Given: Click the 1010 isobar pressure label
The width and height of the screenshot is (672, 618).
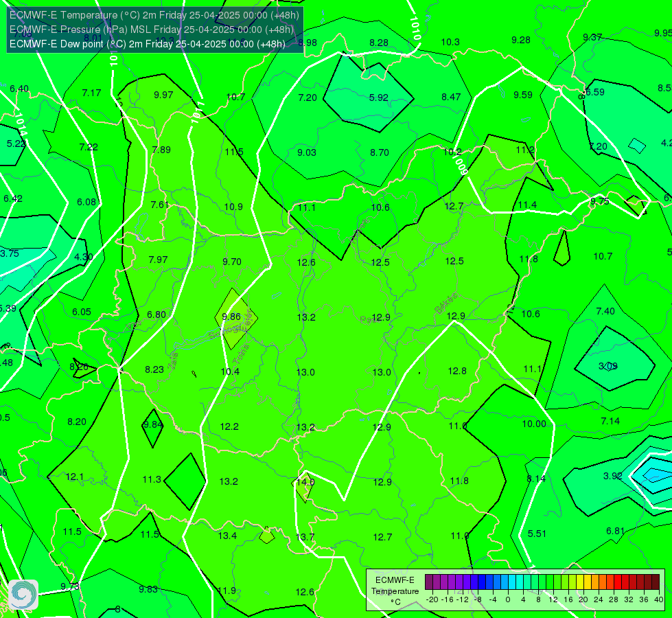Looking at the screenshot, I should click(415, 28).
